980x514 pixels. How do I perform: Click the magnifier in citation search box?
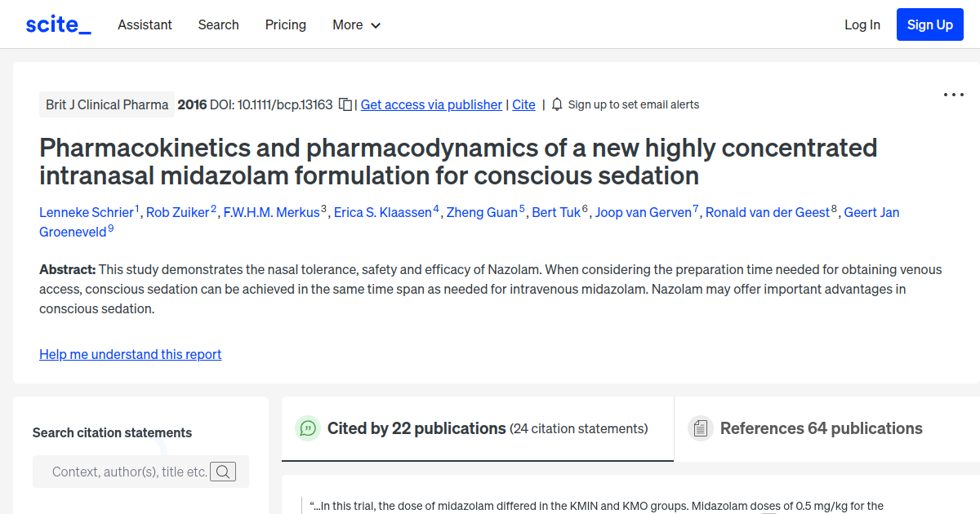(222, 471)
